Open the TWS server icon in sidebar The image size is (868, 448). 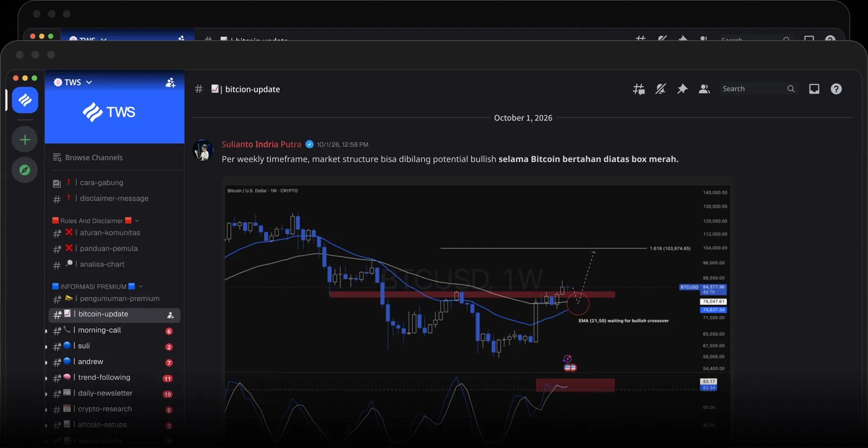[x=25, y=100]
